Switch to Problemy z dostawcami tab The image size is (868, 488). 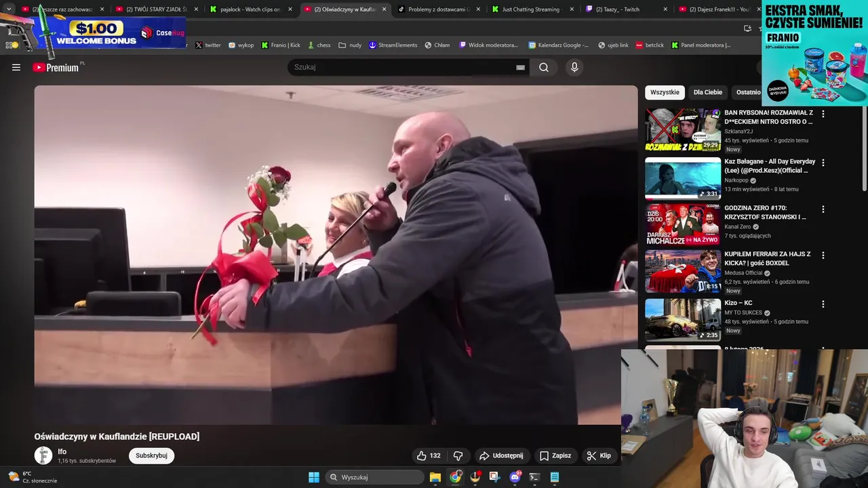(438, 9)
